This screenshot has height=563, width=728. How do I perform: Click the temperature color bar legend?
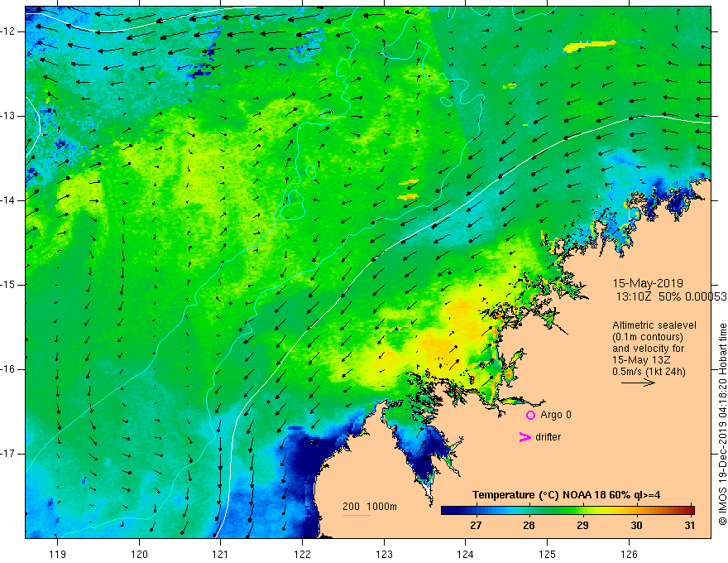[x=568, y=511]
